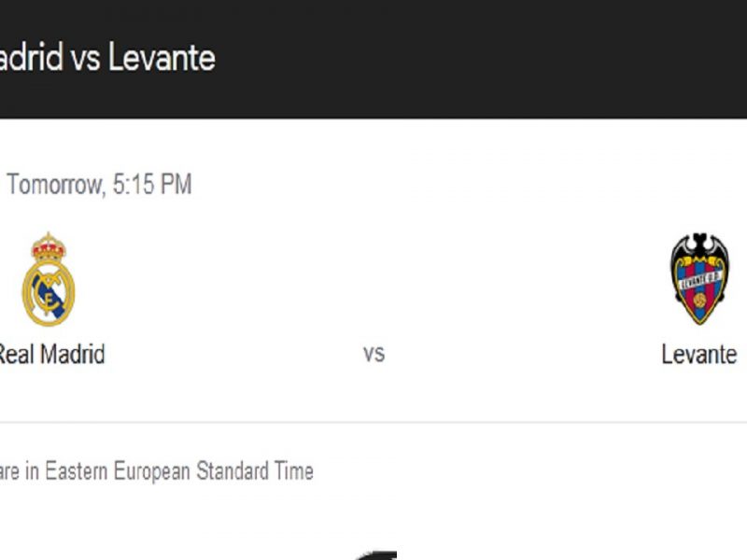
Task: Click the divider line below the teams
Action: 373,422
